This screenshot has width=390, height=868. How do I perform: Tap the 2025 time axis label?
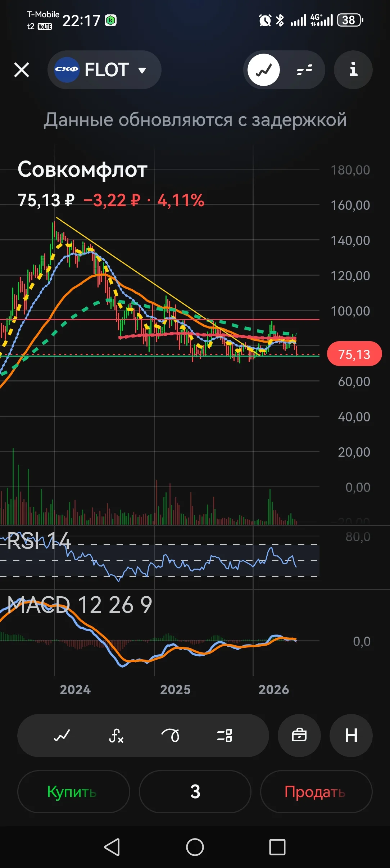click(x=175, y=690)
